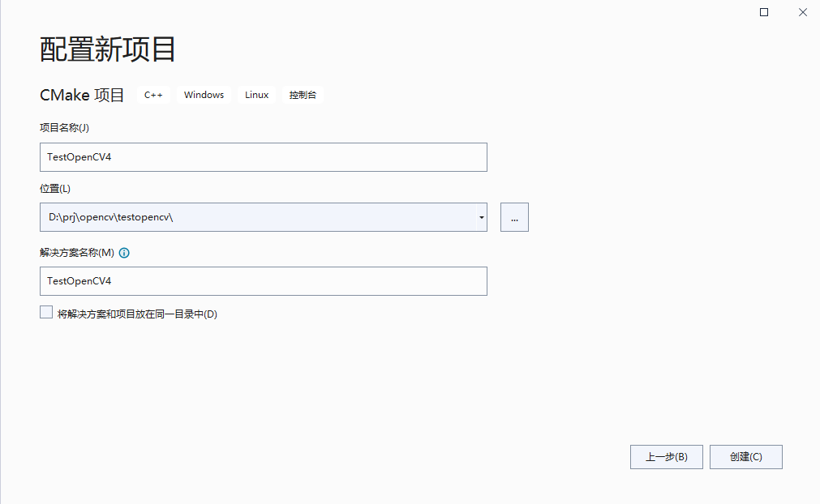Click the 上一步(B) back button
The height and width of the screenshot is (504, 820).
pyautogui.click(x=666, y=456)
